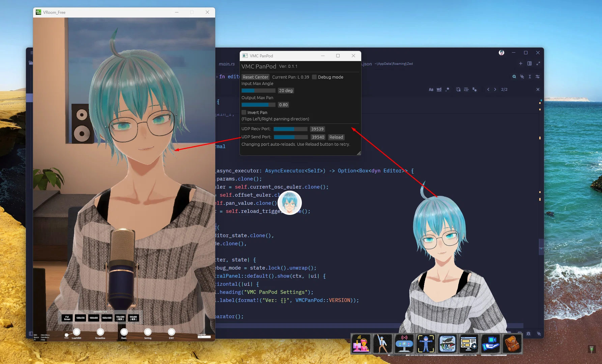The width and height of the screenshot is (602, 364).
Task: Toggle the replace icon in search bar
Action: (x=458, y=89)
